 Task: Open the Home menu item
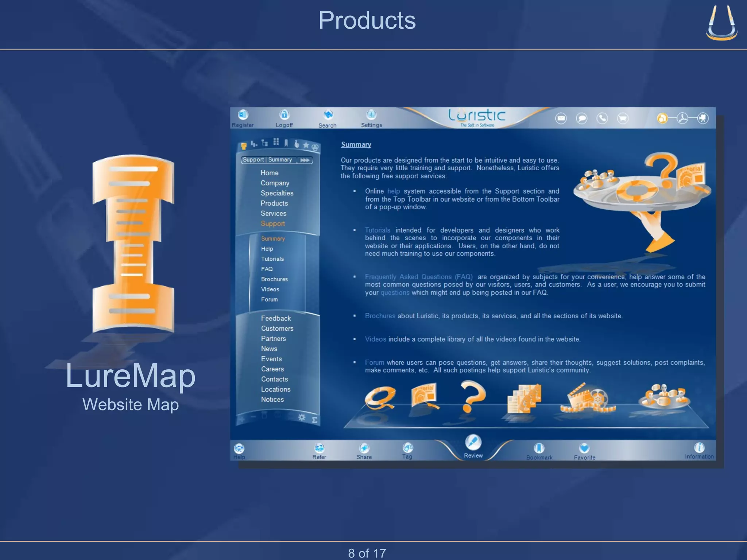270,173
